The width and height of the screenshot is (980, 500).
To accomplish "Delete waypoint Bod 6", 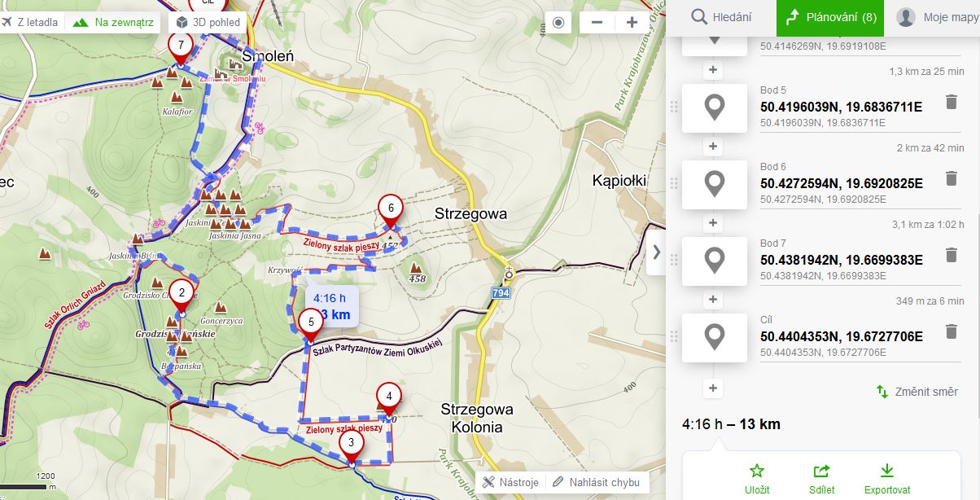I will click(x=951, y=178).
